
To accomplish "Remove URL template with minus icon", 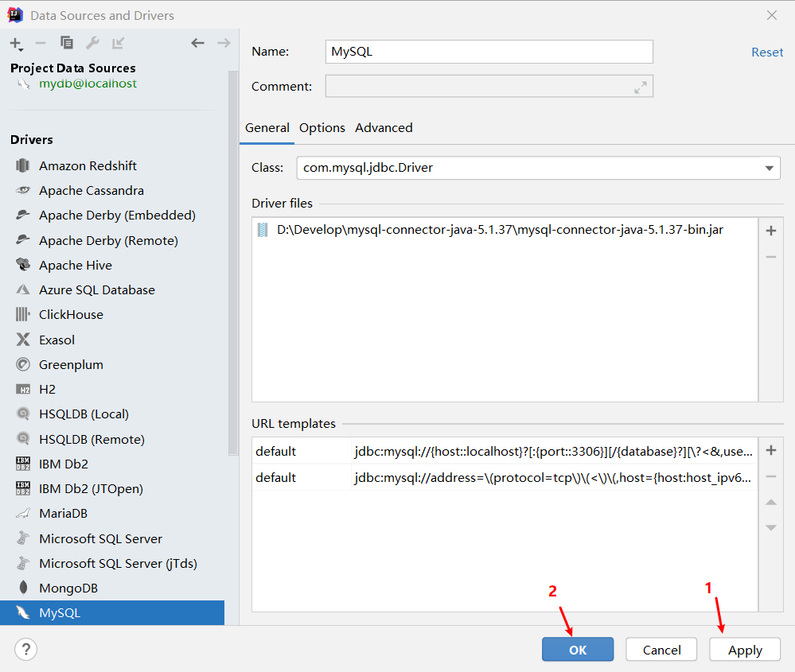I will coord(770,476).
